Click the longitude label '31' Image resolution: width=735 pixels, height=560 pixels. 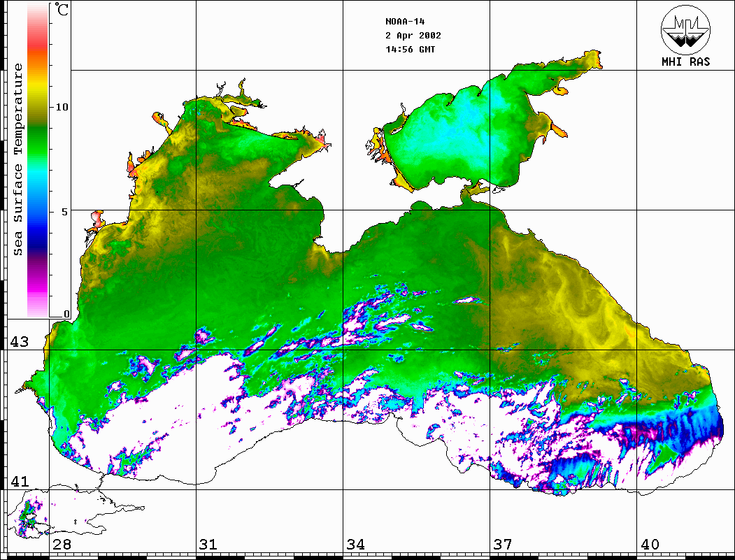pyautogui.click(x=208, y=544)
